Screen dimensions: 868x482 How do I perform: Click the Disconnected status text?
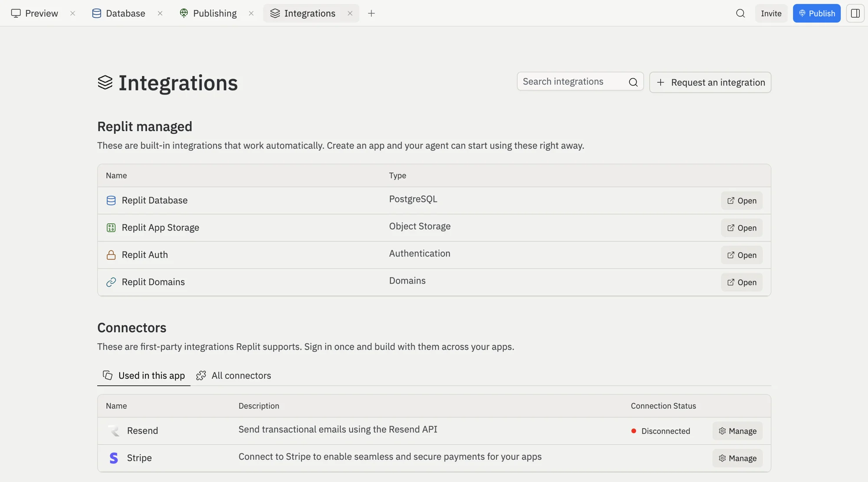click(x=666, y=431)
